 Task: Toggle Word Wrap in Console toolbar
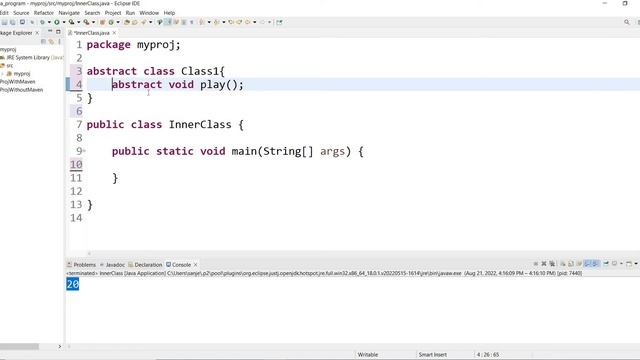pyautogui.click(x=579, y=264)
